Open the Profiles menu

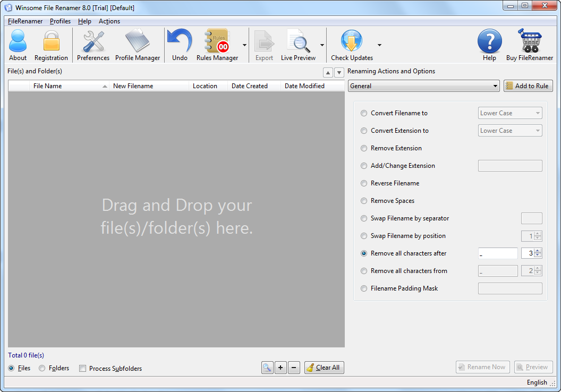pos(60,21)
